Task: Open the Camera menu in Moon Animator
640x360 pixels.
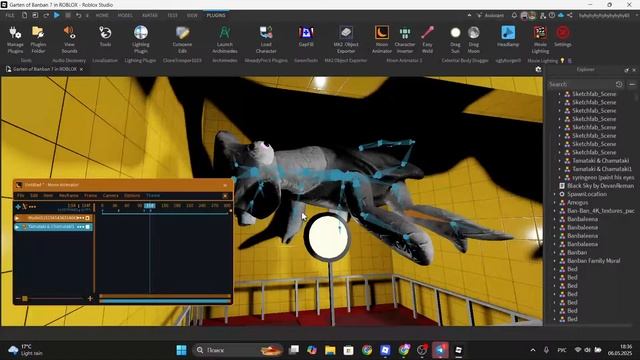Action: point(110,196)
